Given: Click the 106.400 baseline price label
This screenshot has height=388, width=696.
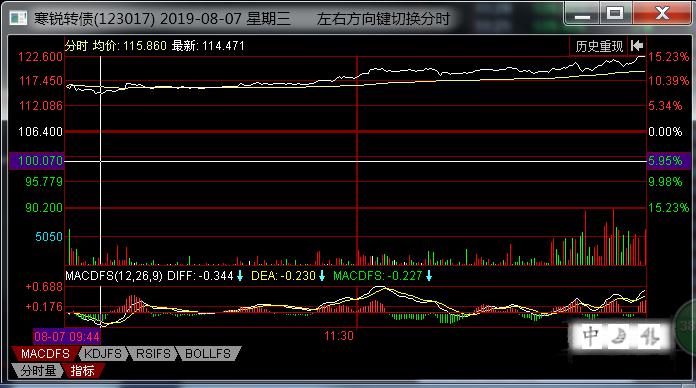Looking at the screenshot, I should click(x=40, y=132).
